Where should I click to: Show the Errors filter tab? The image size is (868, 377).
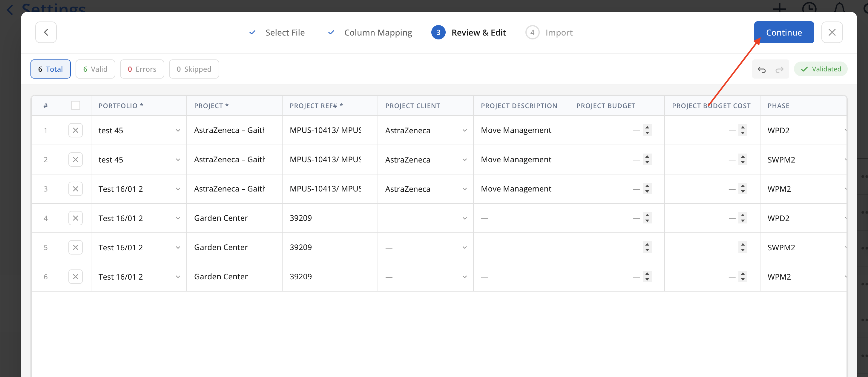[x=142, y=69]
